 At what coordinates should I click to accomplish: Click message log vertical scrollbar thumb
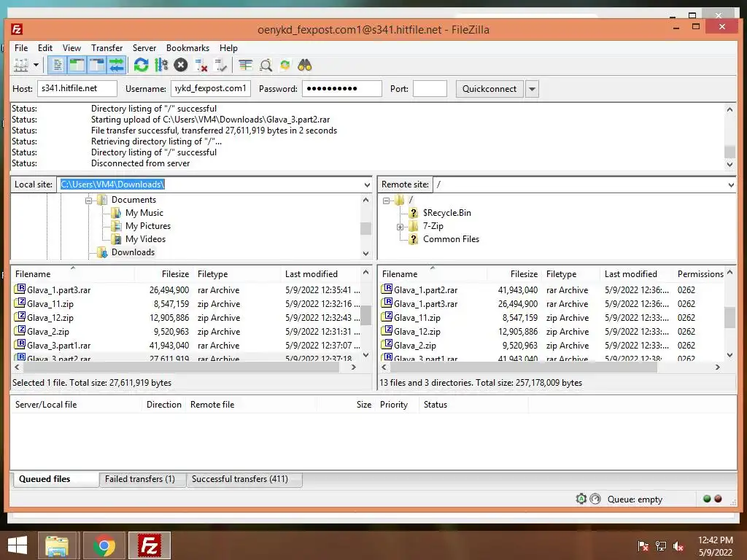pos(729,152)
